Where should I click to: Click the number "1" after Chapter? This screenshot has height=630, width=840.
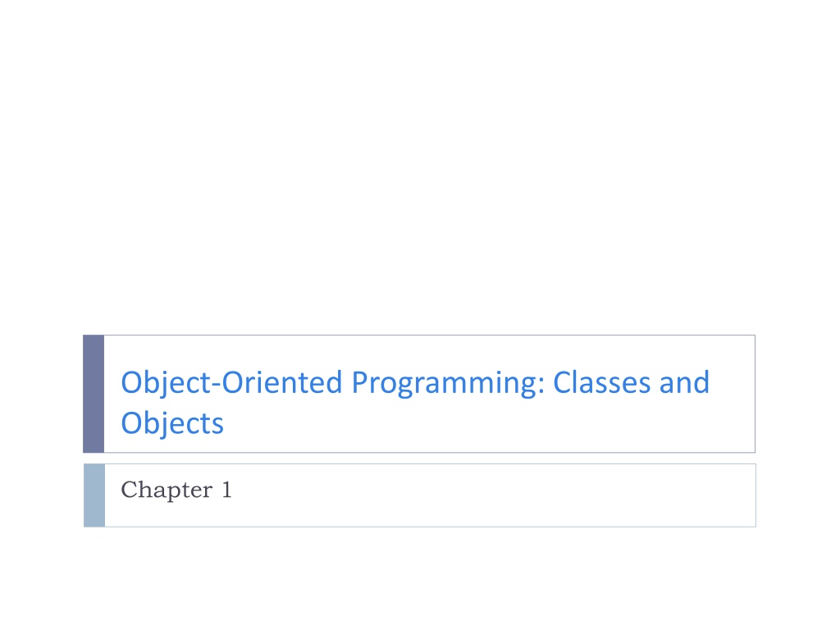tap(226, 490)
